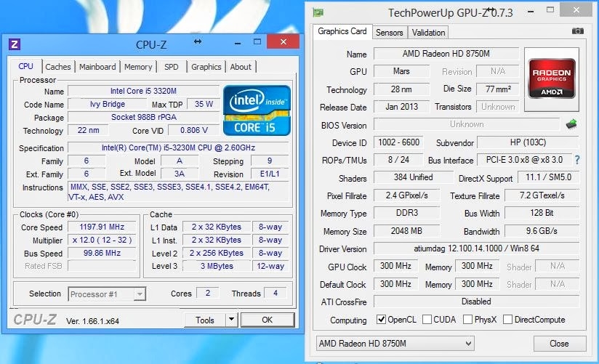Click the Subvendor HP (103C) value

[x=528, y=142]
